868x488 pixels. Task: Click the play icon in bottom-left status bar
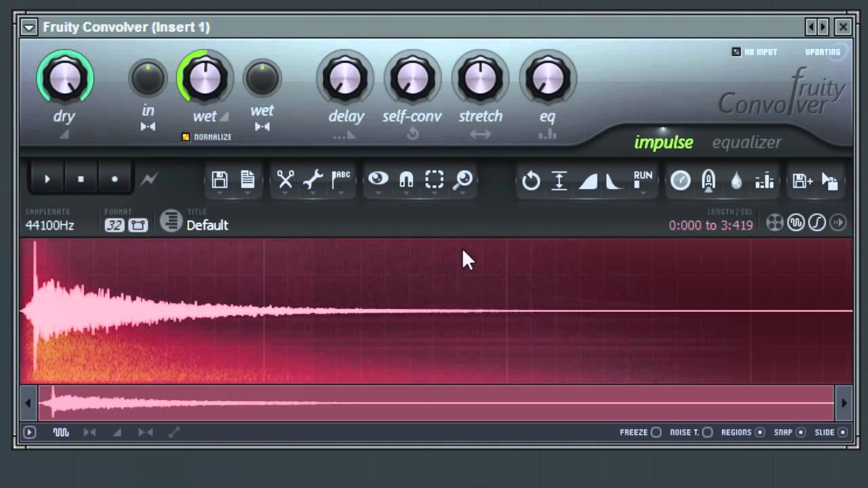pos(29,432)
